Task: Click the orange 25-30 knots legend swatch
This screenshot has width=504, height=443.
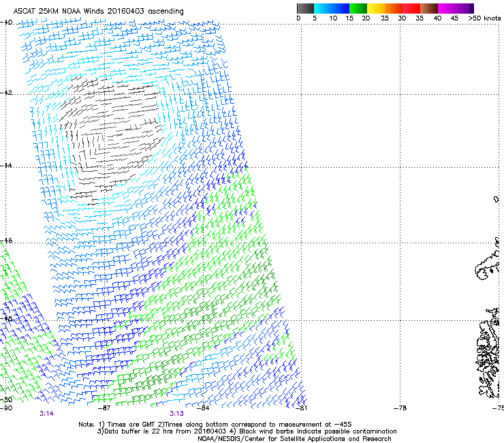Action: point(394,8)
